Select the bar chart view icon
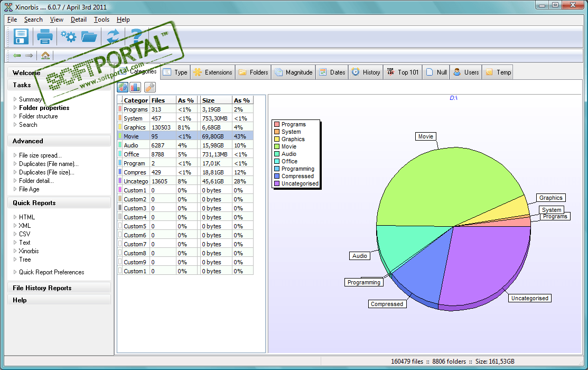 click(135, 87)
